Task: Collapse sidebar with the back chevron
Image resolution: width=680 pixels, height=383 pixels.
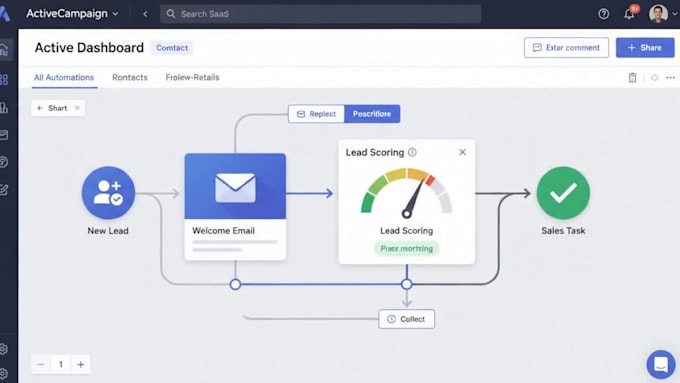Action: 145,14
